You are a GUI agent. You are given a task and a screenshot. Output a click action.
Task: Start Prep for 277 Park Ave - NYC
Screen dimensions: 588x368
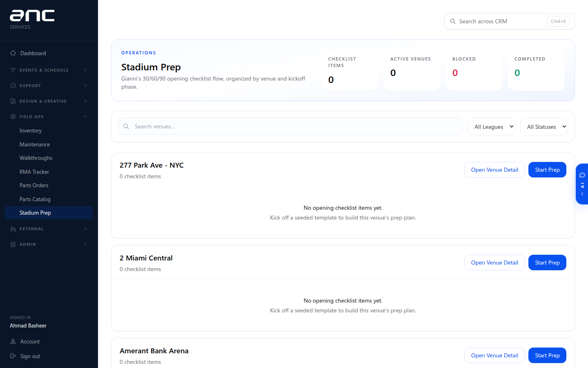point(547,170)
